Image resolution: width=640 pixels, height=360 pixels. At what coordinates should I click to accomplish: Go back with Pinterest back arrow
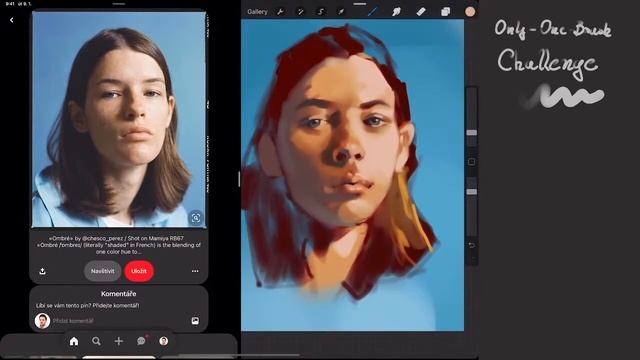12,20
